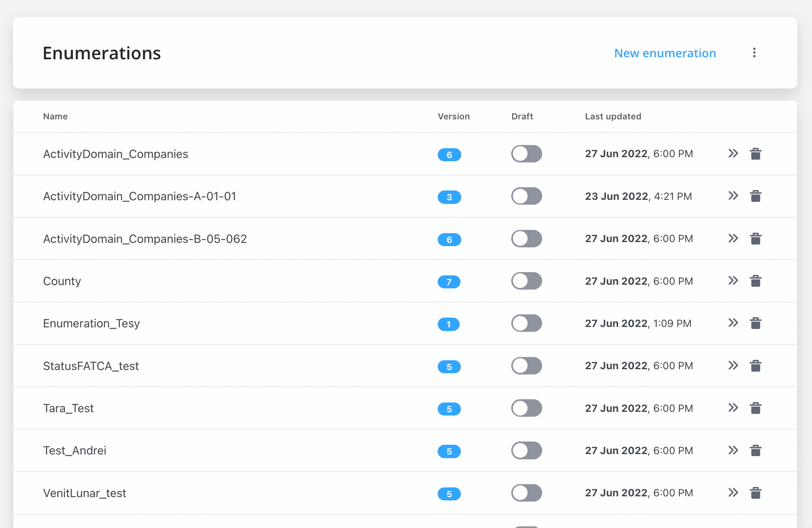Image resolution: width=812 pixels, height=528 pixels.
Task: Select the ActivityDomain_Companies-B-05-062 name
Action: tap(145, 239)
